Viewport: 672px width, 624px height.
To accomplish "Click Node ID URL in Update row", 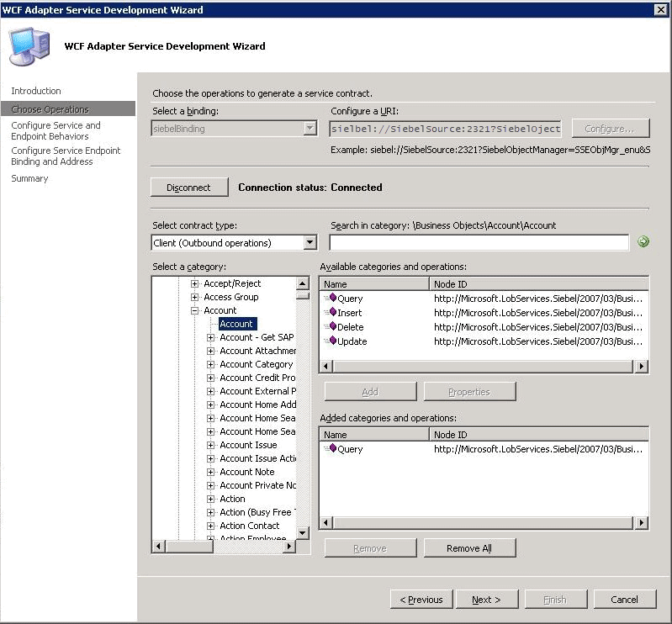I will [x=538, y=341].
